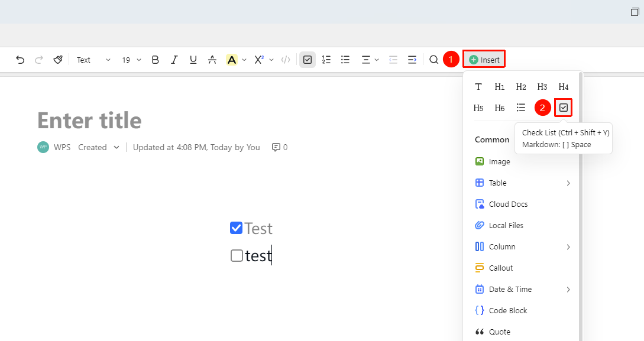Insert Check List from Insert panel
This screenshot has width=644, height=341.
coord(564,108)
